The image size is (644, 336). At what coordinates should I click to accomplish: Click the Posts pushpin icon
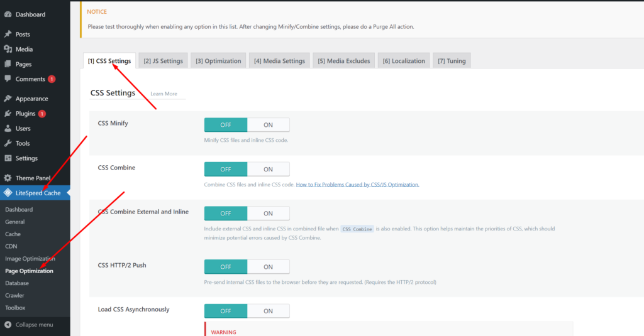tap(8, 34)
